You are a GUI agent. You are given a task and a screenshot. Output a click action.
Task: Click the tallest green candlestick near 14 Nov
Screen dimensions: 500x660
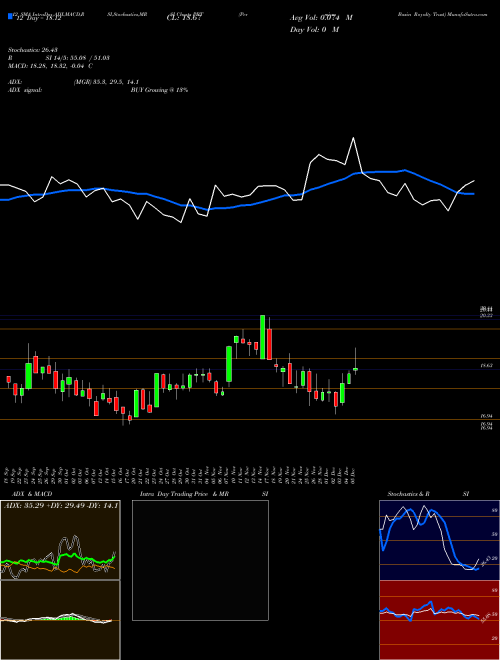coord(263,337)
